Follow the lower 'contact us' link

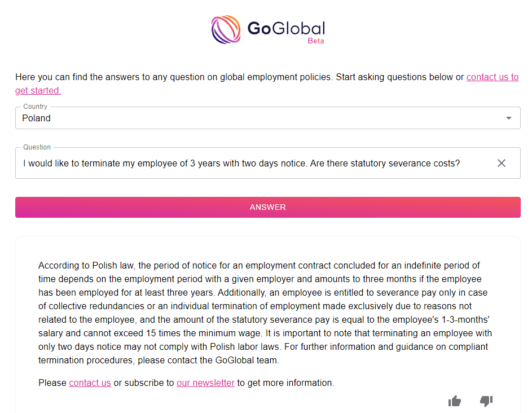[x=90, y=383]
